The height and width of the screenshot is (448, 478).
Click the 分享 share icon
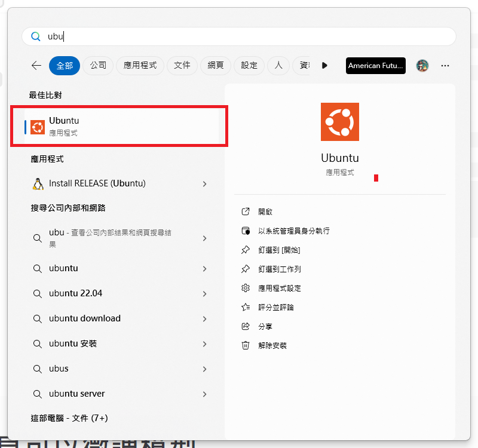(245, 326)
